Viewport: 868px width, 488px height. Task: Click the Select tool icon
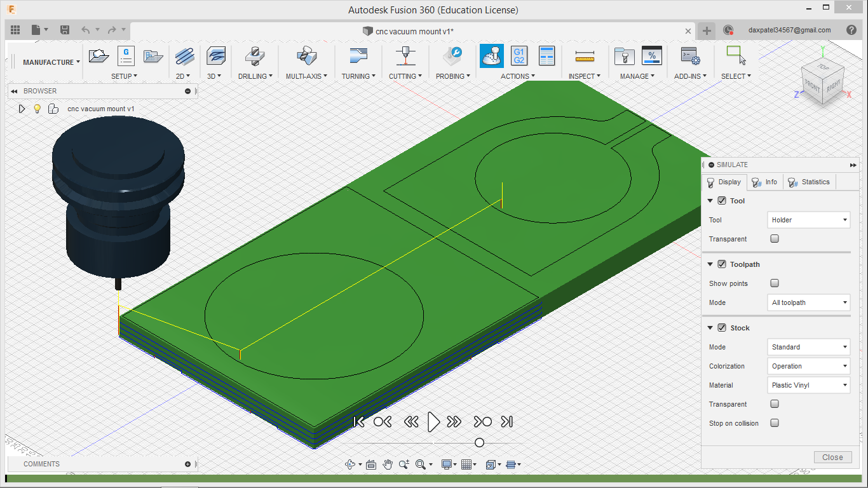pos(736,55)
